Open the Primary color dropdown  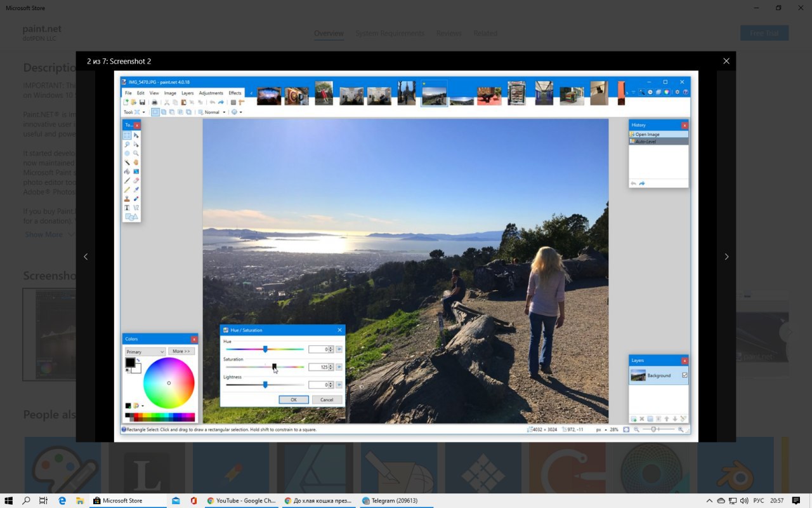tap(145, 352)
